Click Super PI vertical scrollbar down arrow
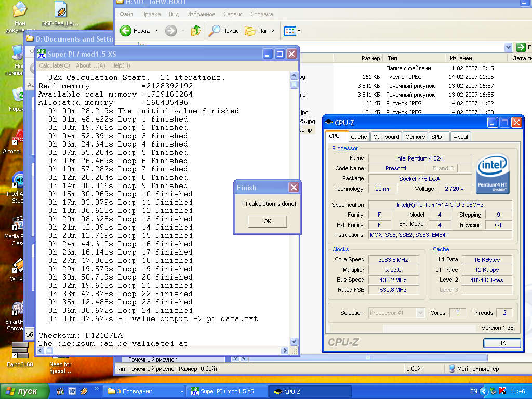The height and width of the screenshot is (399, 532). tap(294, 341)
